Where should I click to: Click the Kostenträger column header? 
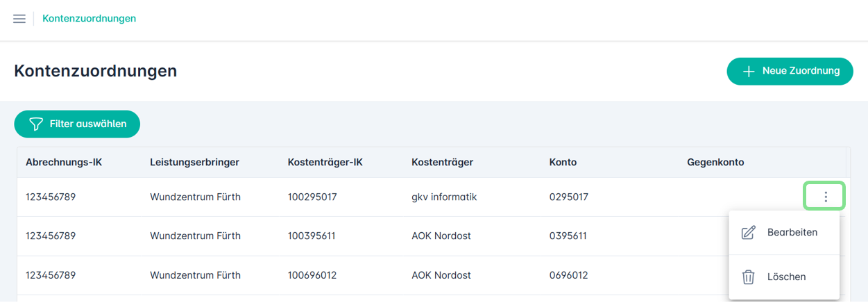(442, 163)
